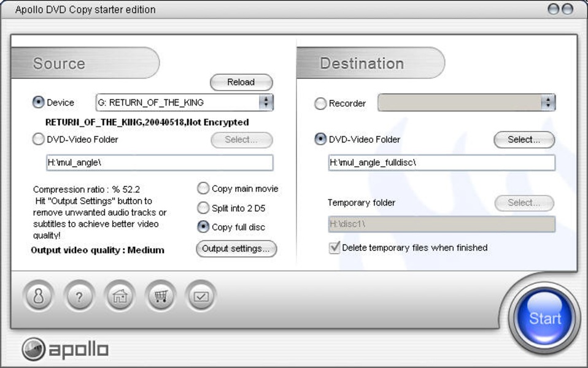588x368 pixels.
Task: Click the shopping cart purchase icon
Action: [161, 297]
